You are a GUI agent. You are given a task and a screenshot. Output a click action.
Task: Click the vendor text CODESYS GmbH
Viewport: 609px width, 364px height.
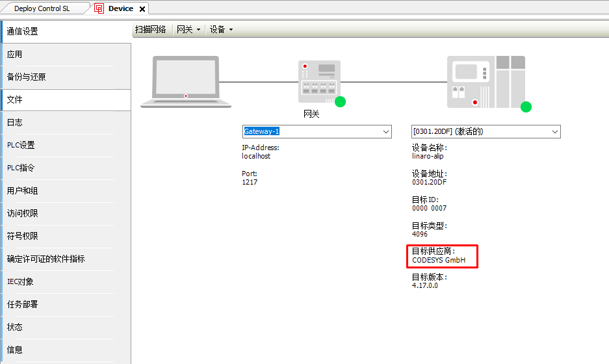point(439,260)
